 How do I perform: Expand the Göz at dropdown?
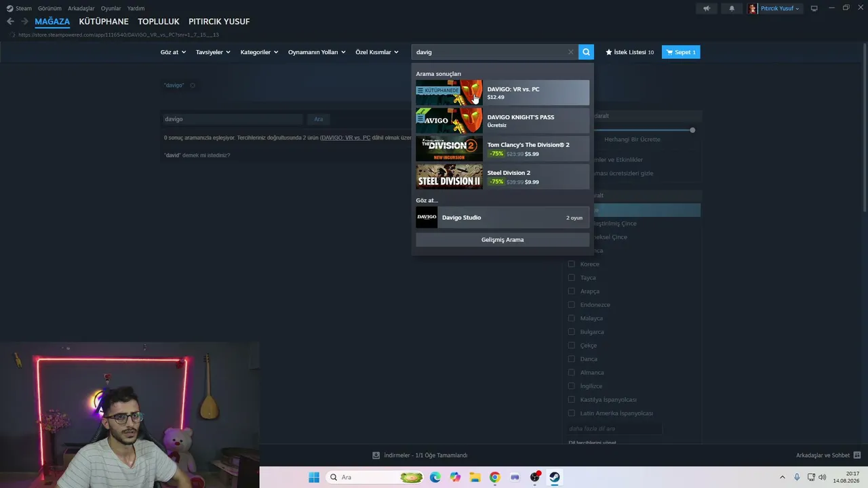[174, 52]
